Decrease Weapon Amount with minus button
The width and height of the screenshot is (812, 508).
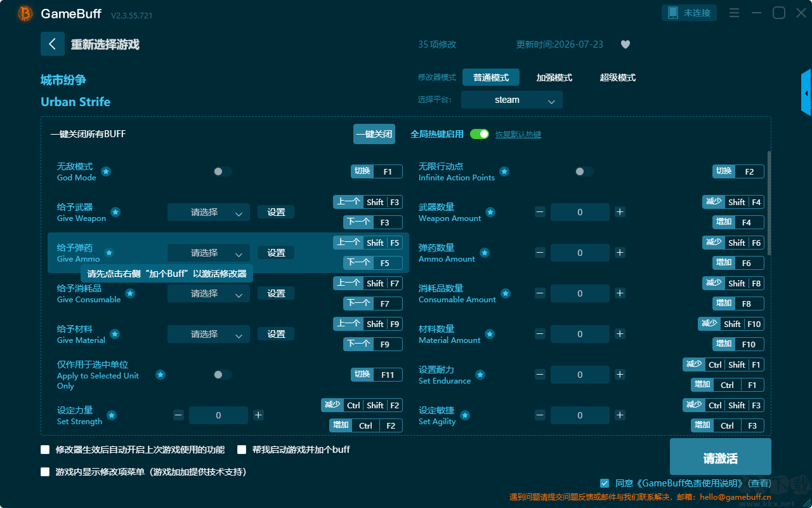540,212
